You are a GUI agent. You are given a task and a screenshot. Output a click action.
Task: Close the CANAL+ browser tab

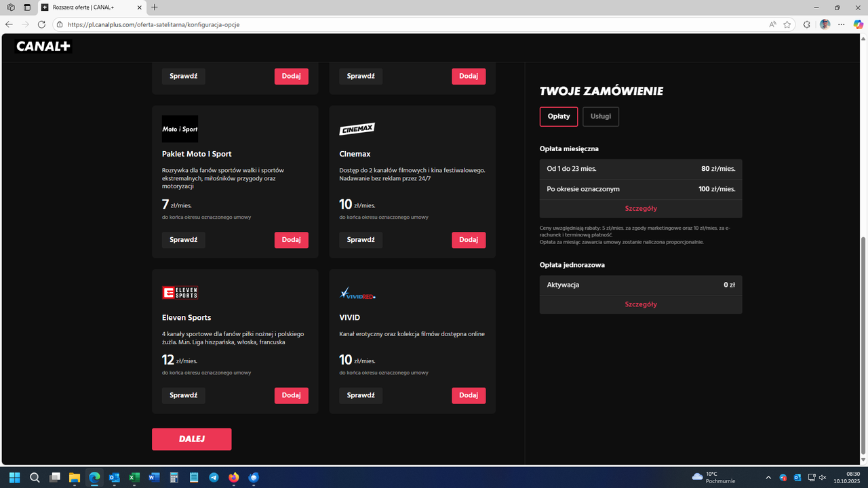click(x=139, y=7)
